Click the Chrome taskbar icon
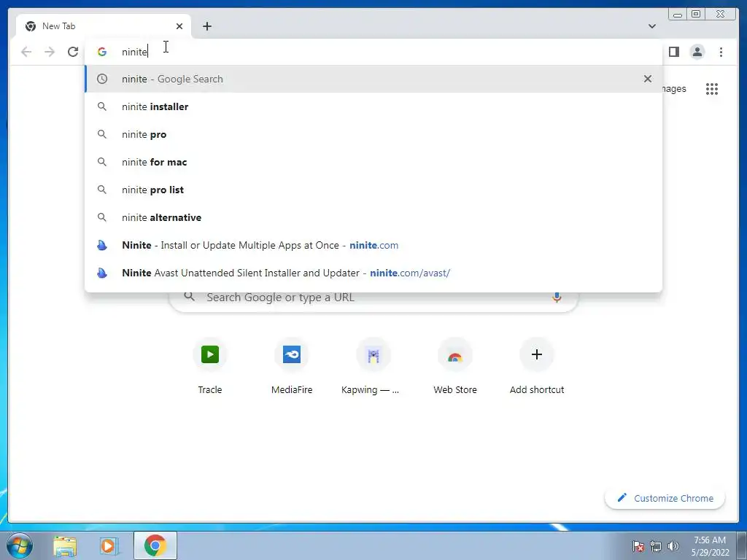The image size is (747, 560). 155,545
